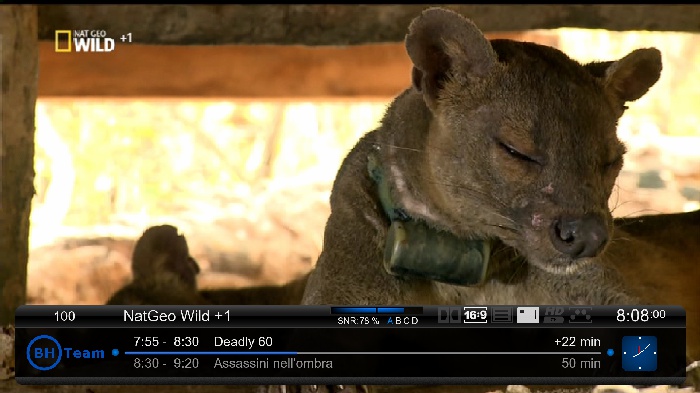Click the dimmed recording indicator icon

580,315
